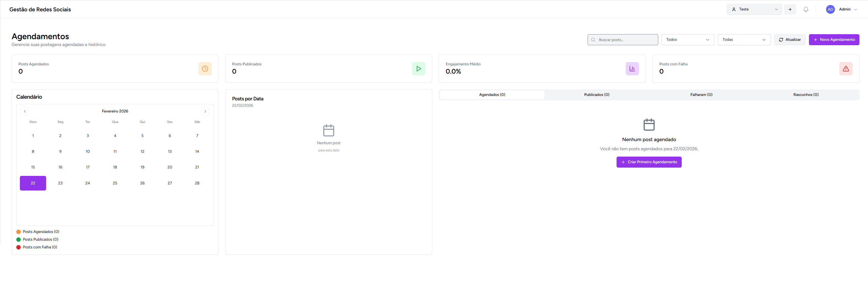Click the Atualizar refresh button

coord(790,40)
